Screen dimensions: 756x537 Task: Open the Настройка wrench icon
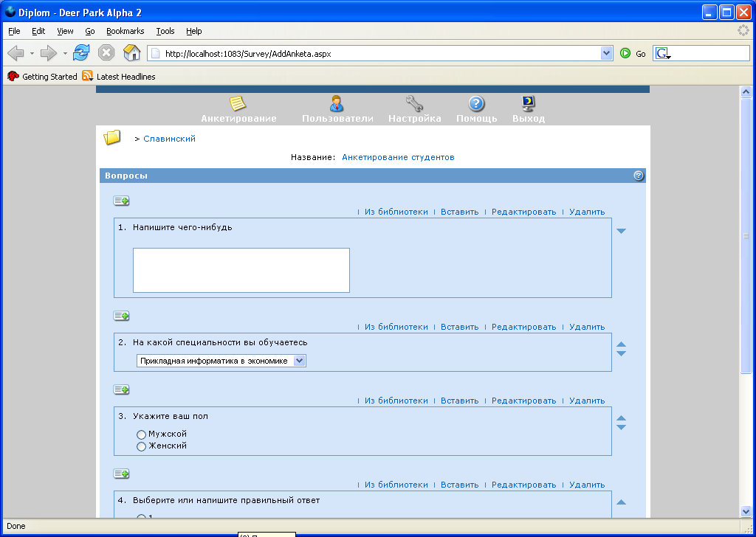point(414,103)
